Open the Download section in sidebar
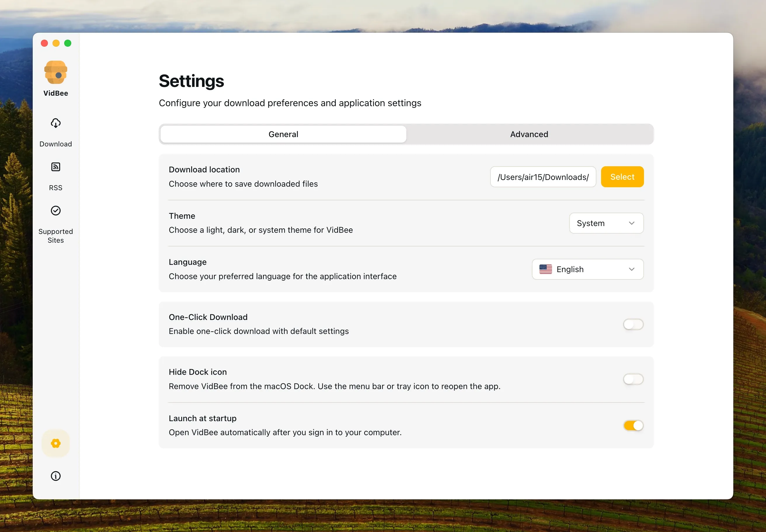Viewport: 766px width, 532px height. coord(55,132)
